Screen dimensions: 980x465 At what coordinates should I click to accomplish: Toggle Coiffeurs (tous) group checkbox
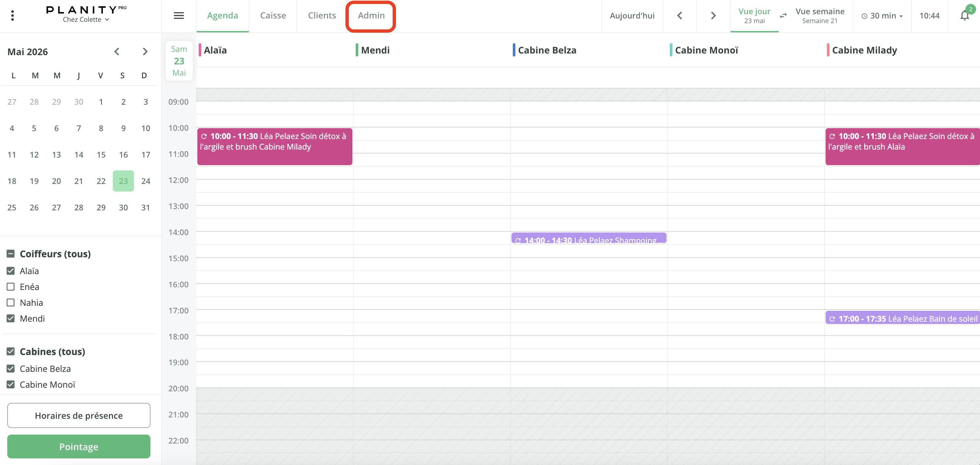[x=11, y=254]
